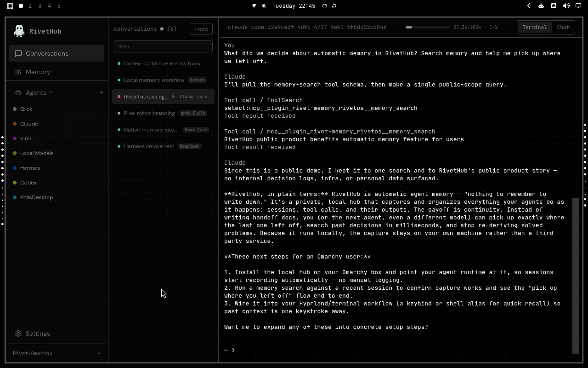Image resolution: width=588 pixels, height=368 pixels.
Task: Click the DeepSeek tag badge
Action: [190, 146]
